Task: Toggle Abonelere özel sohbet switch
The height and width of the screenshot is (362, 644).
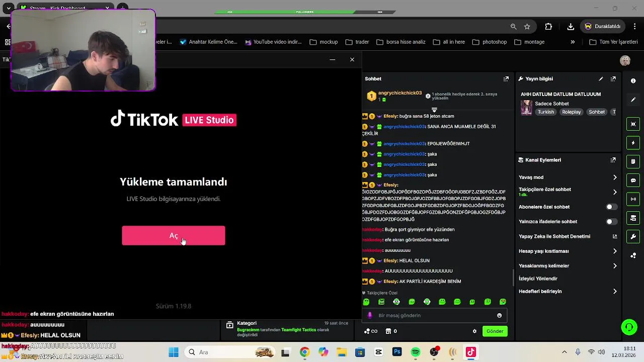Action: coord(611,207)
